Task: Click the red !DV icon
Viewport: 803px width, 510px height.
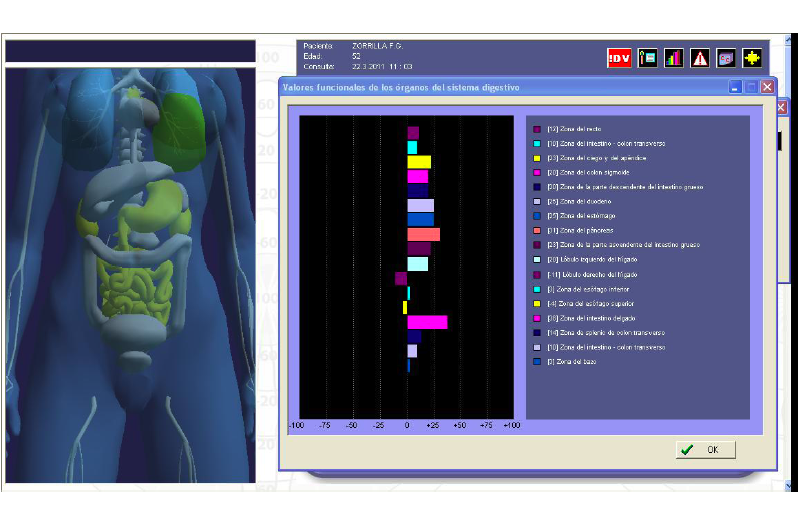Action: (619, 58)
